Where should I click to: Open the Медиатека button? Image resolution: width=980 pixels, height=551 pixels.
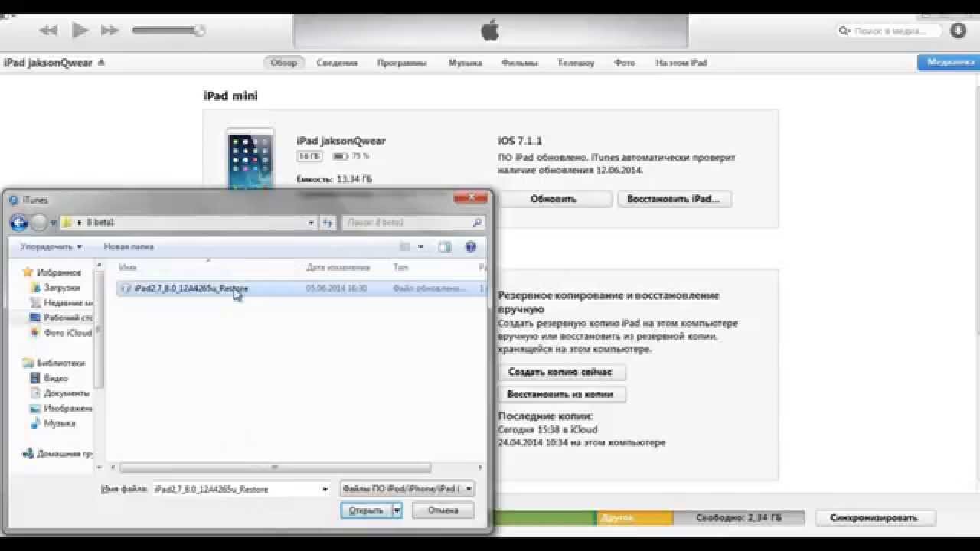[x=948, y=63]
